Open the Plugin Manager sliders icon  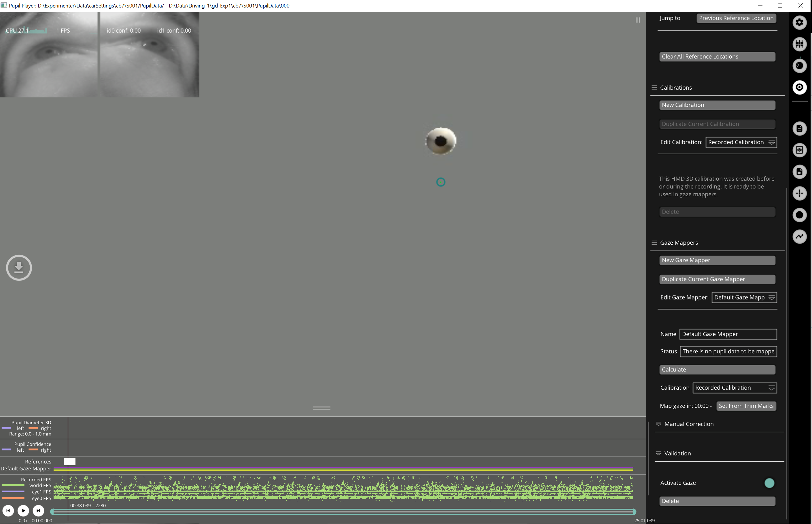[x=799, y=44]
